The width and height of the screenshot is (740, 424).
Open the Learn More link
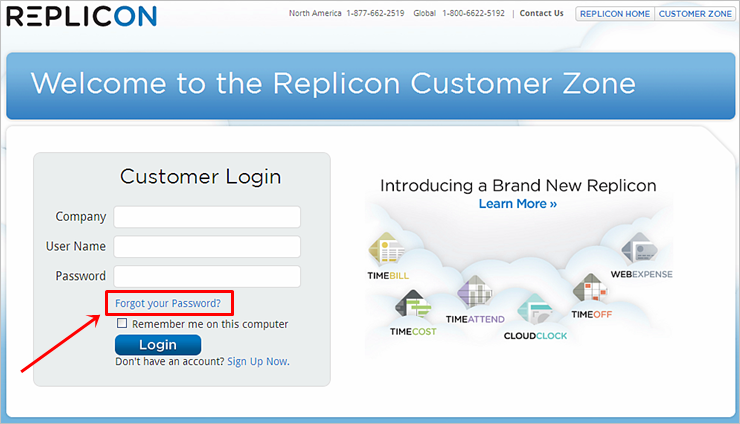(518, 204)
